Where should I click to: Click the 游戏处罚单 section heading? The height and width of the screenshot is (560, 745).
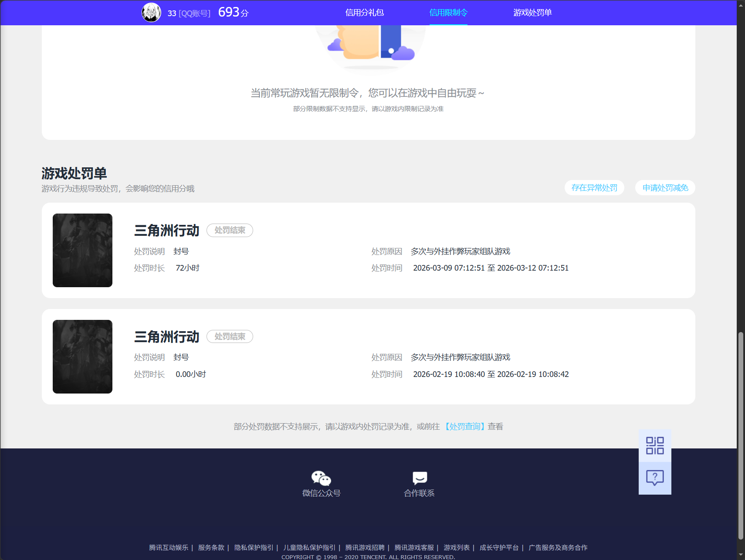(74, 173)
